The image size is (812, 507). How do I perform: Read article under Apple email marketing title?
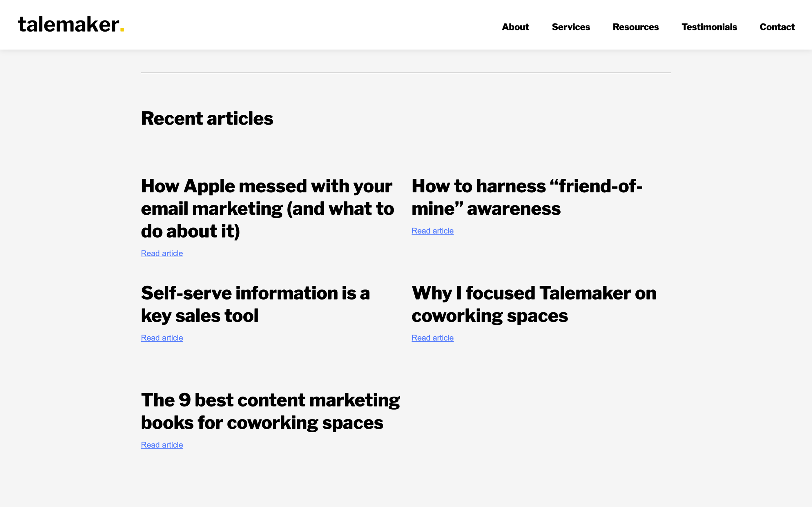pyautogui.click(x=162, y=253)
